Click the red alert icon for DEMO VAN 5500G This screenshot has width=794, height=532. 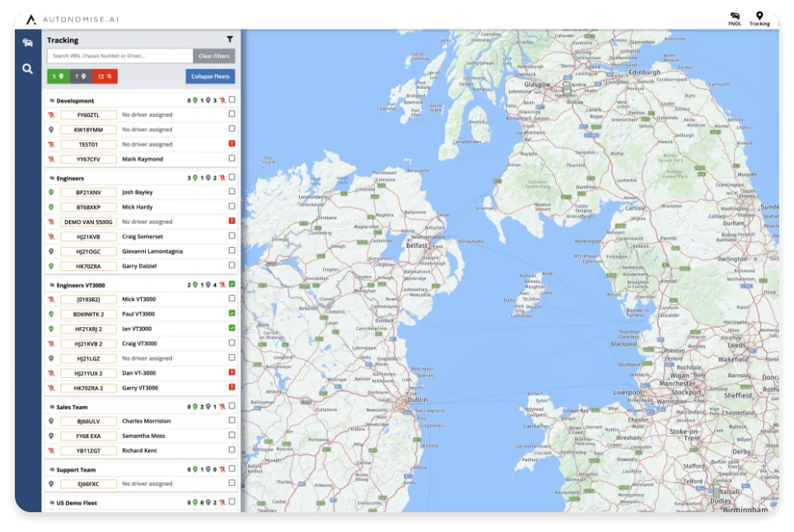coord(231,222)
